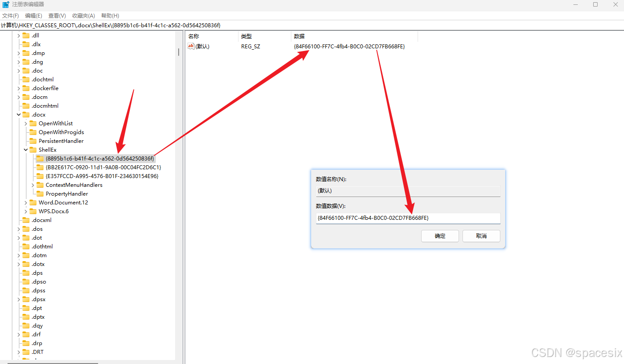Click the folder icon of .dps

26,273
